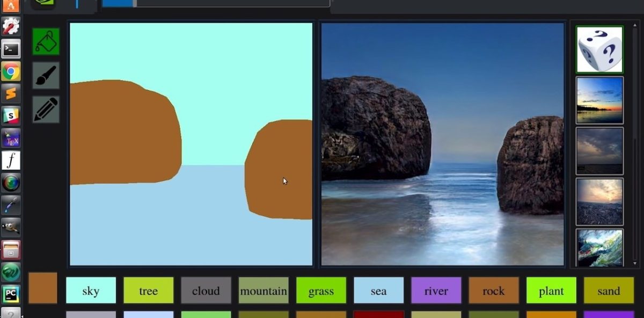Choose the sky label
The image size is (644, 318).
(91, 291)
